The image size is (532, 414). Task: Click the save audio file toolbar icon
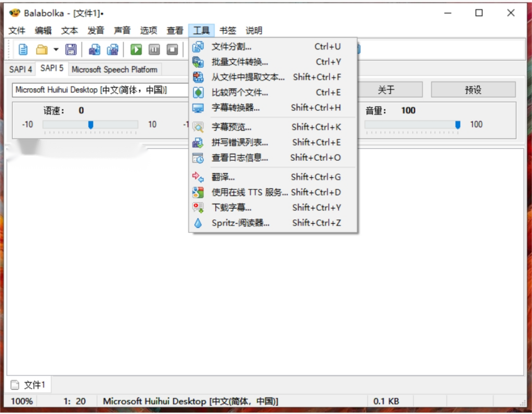coord(95,49)
